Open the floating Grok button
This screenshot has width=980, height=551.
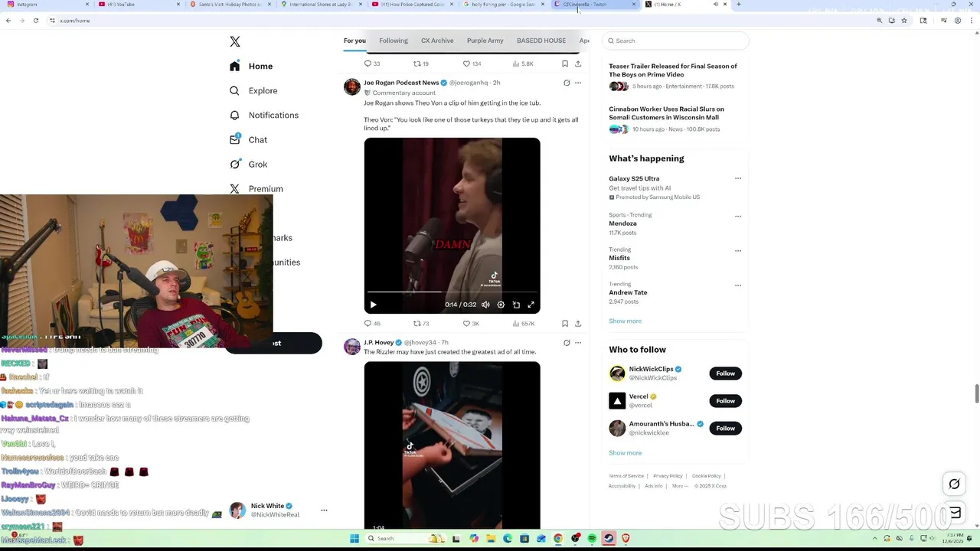pos(954,484)
